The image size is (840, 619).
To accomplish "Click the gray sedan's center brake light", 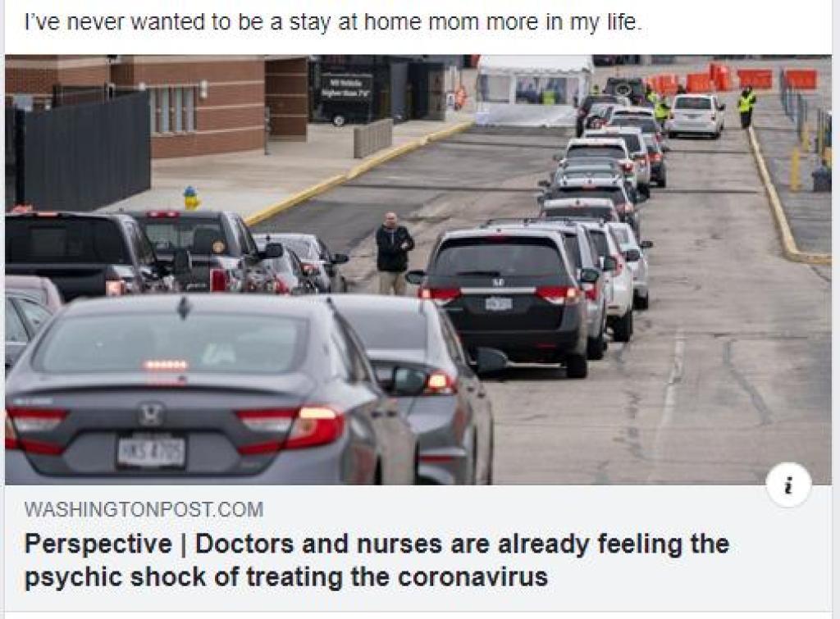I will 165,365.
